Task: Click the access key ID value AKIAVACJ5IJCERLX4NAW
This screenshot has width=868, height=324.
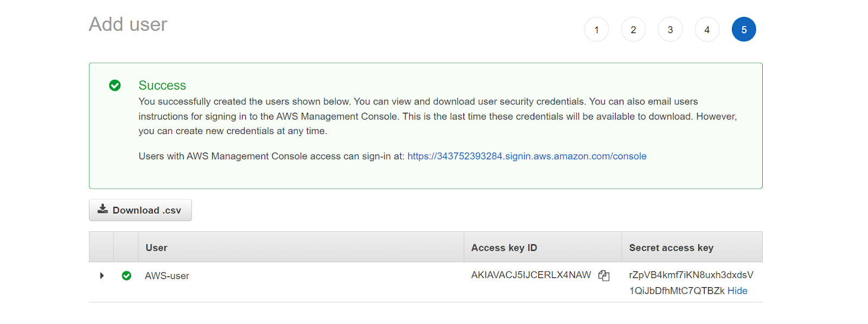Action: [531, 275]
